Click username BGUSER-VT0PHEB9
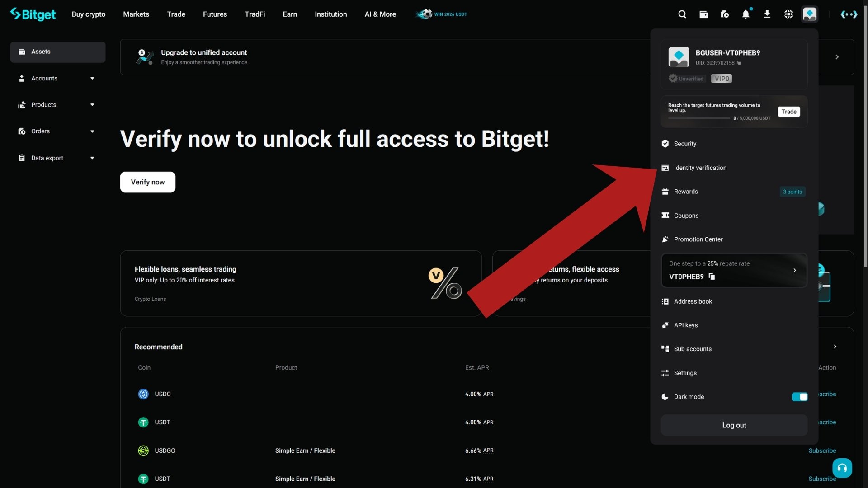 click(x=728, y=53)
